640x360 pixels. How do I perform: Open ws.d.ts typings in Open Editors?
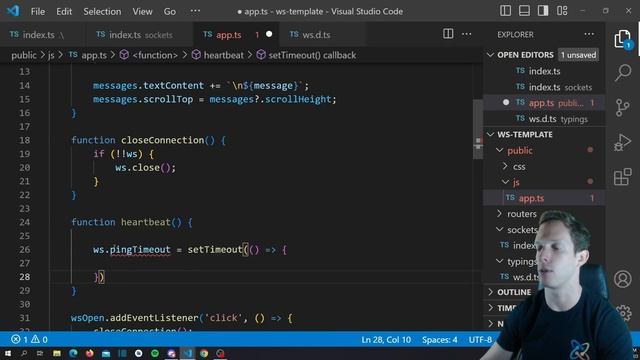point(544,119)
